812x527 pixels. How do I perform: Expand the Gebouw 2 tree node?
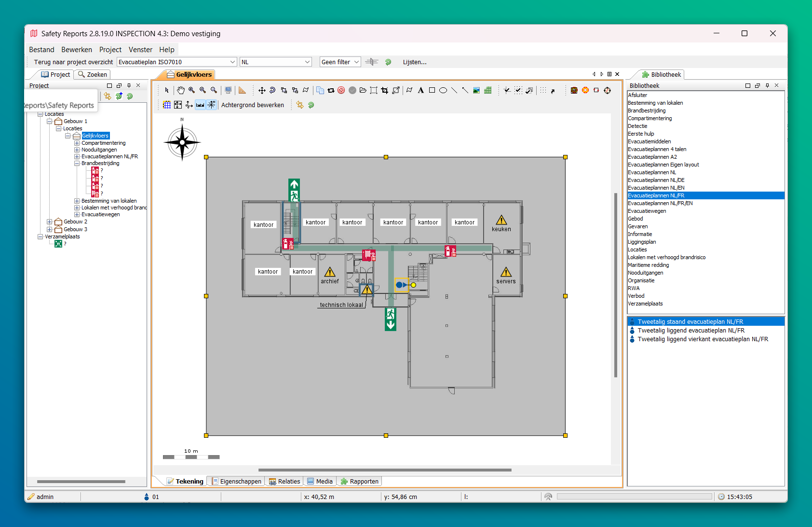[49, 222]
